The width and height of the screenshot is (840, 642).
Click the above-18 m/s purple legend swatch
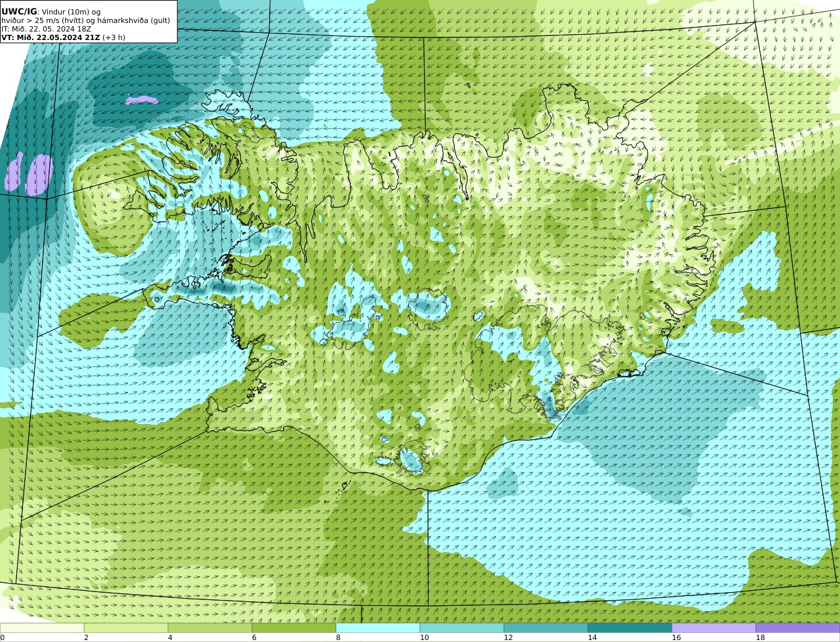tap(798, 628)
